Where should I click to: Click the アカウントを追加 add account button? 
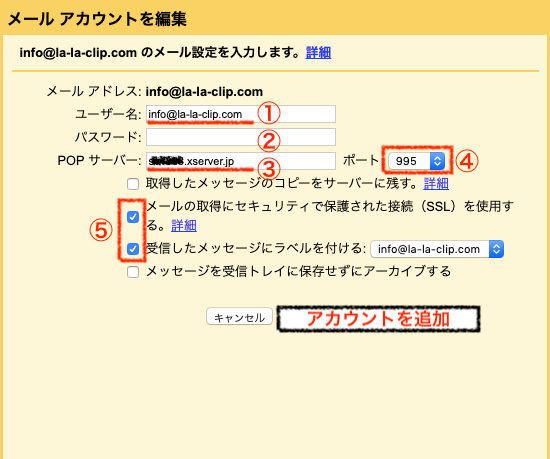378,319
